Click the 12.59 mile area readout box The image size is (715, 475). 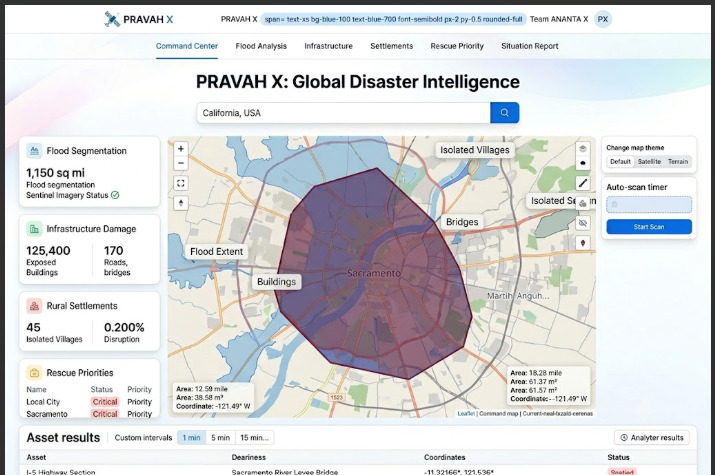coord(213,398)
